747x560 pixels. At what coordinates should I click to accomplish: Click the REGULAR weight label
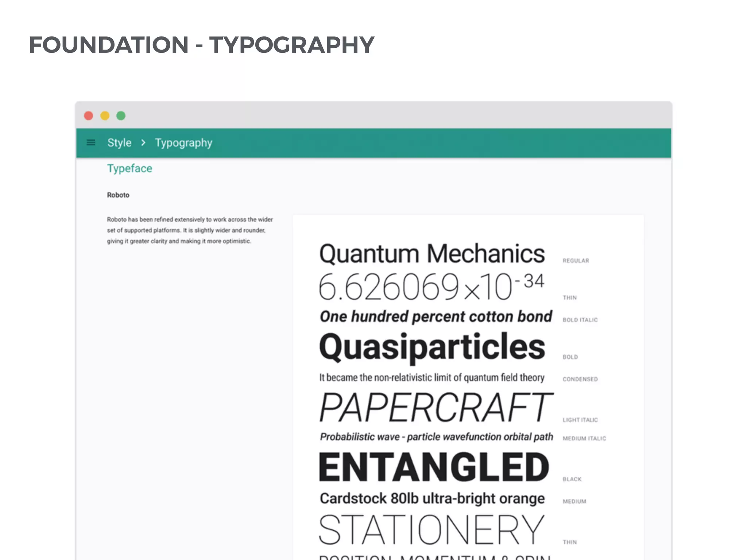pyautogui.click(x=576, y=261)
